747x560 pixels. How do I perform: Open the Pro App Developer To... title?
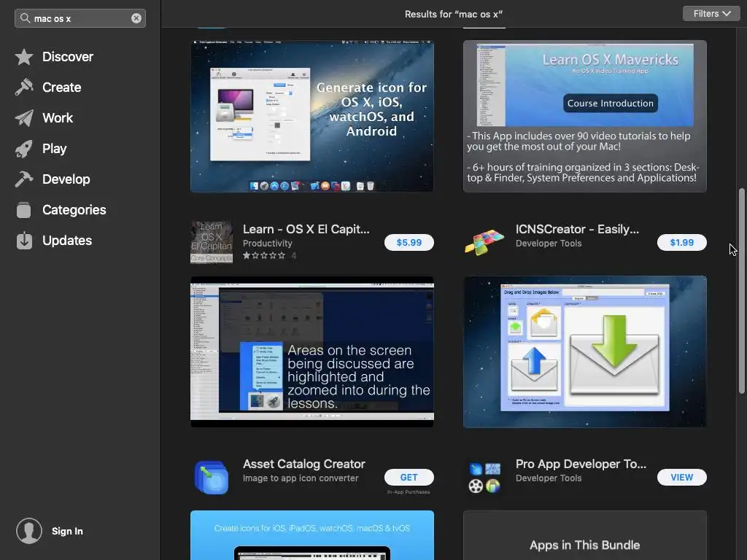coord(581,464)
